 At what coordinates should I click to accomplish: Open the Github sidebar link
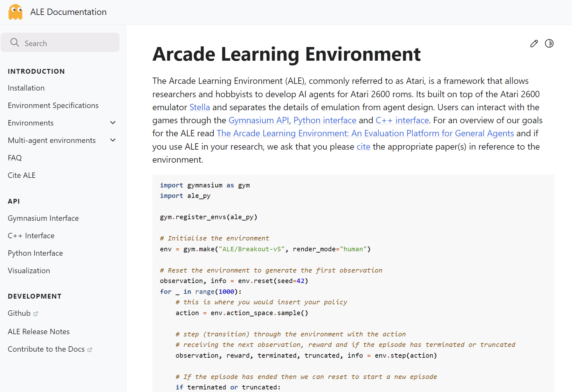19,313
